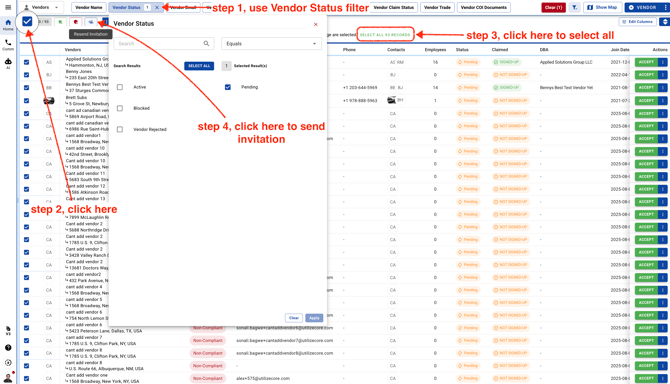Uncheck the Applied Solutions row checkbox
This screenshot has width=670, height=384.
click(x=26, y=62)
